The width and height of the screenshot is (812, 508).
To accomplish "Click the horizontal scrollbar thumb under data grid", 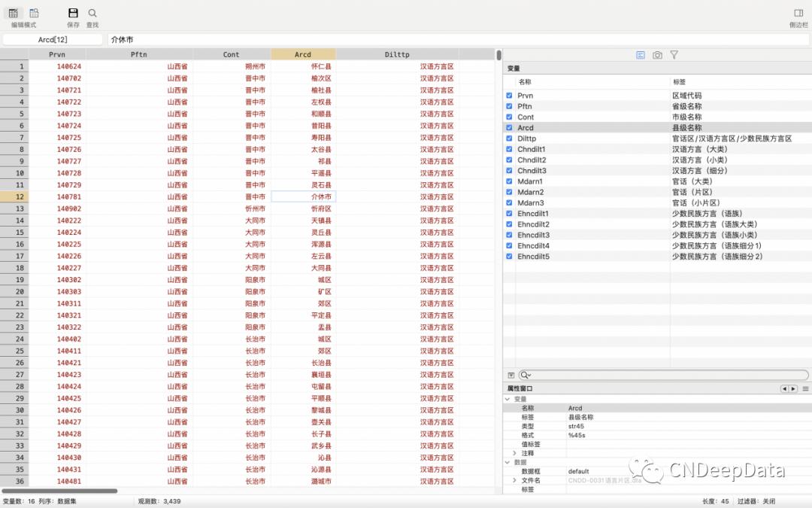I will [59, 491].
